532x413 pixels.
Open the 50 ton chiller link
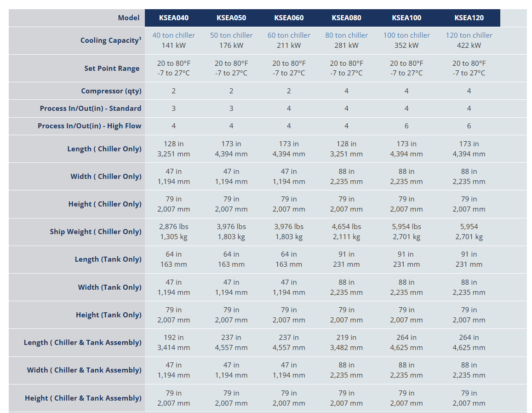click(x=231, y=35)
